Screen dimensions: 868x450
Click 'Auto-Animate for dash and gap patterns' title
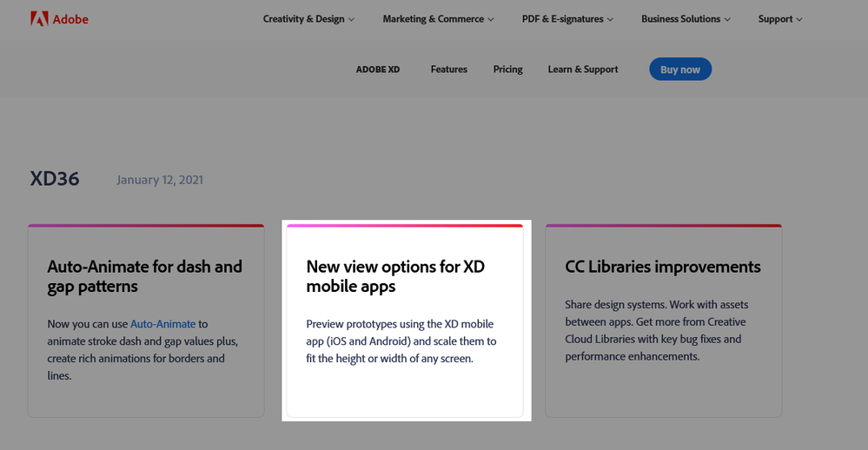click(144, 276)
